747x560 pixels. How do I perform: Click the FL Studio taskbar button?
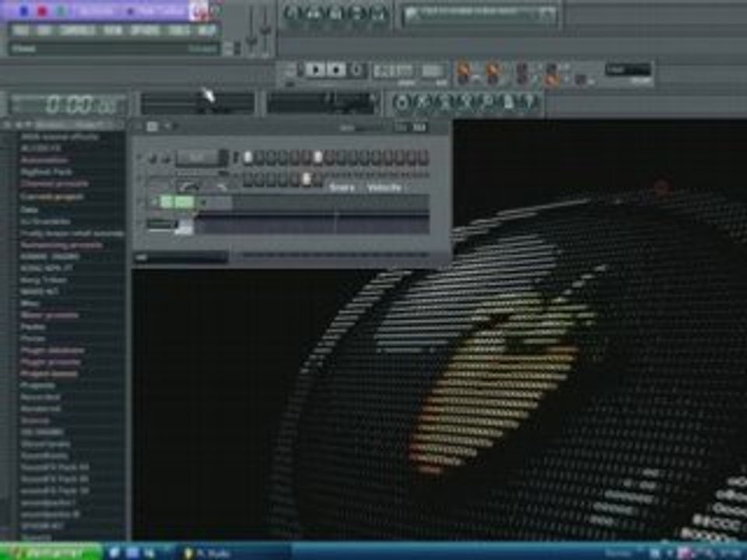click(x=236, y=553)
